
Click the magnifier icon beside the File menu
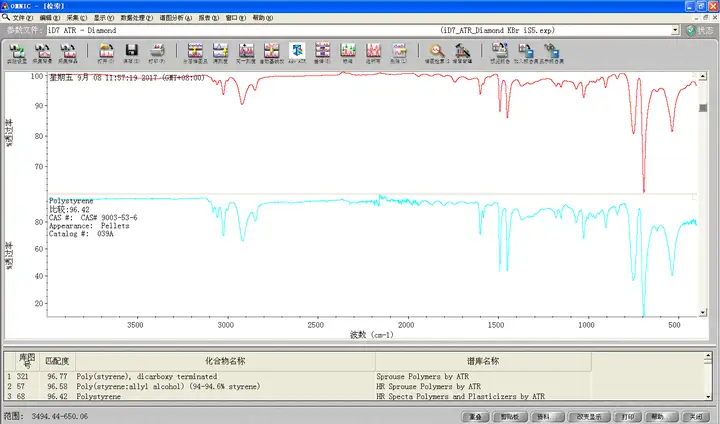pos(6,17)
